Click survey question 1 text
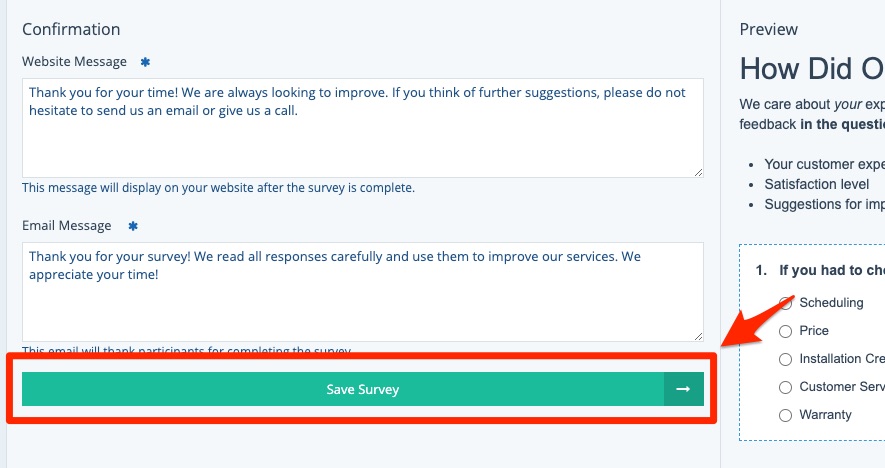Viewport: 885px width, 468px height. pyautogui.click(x=830, y=270)
